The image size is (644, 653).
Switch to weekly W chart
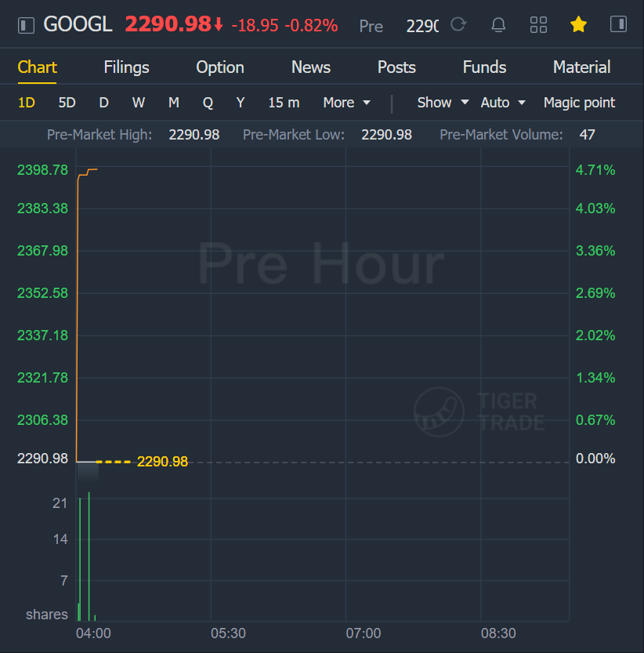click(138, 103)
